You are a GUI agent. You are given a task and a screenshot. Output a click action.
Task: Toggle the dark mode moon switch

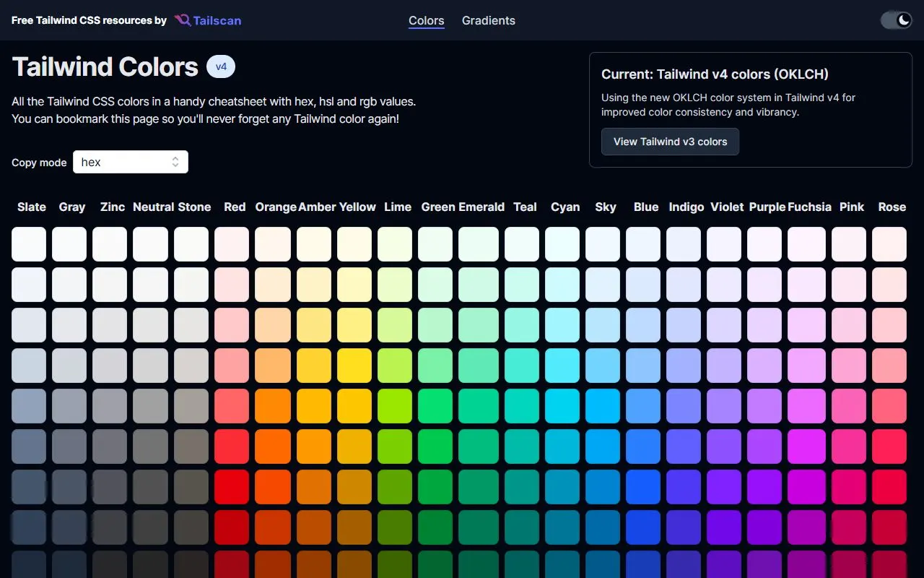click(896, 20)
